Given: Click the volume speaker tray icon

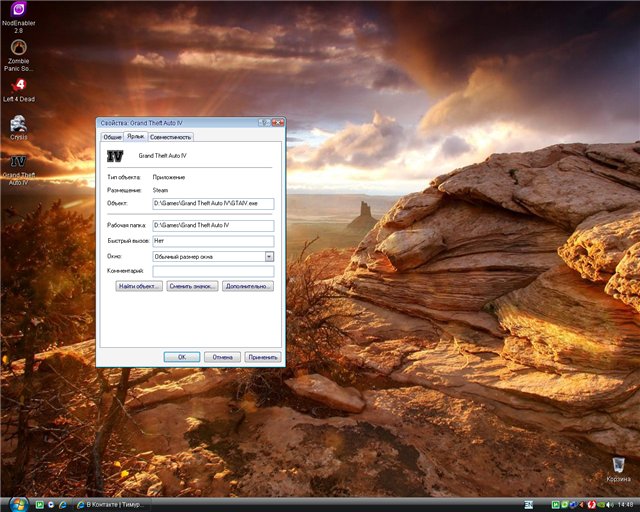Looking at the screenshot, I should point(610,505).
